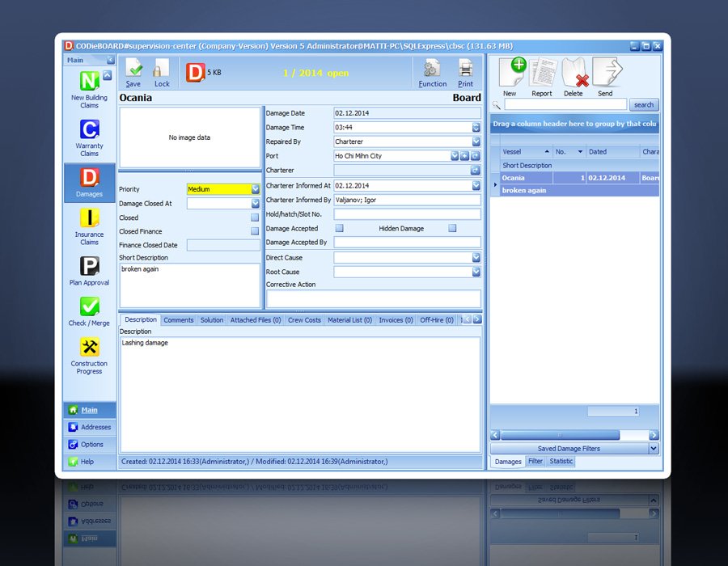
Task: Click add port plus button
Action: coord(465,156)
